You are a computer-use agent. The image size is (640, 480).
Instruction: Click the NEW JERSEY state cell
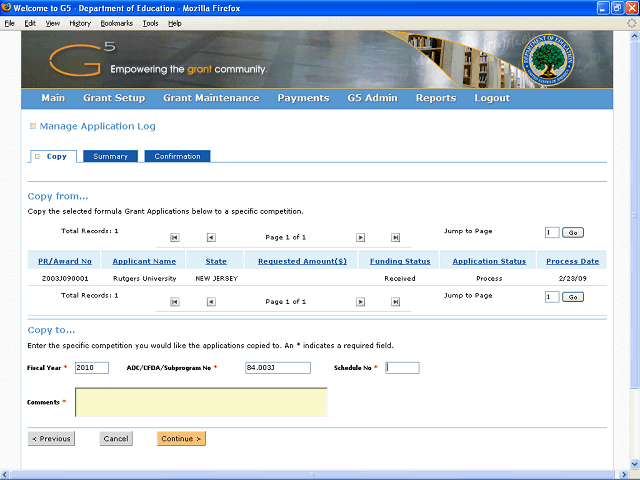click(216, 279)
